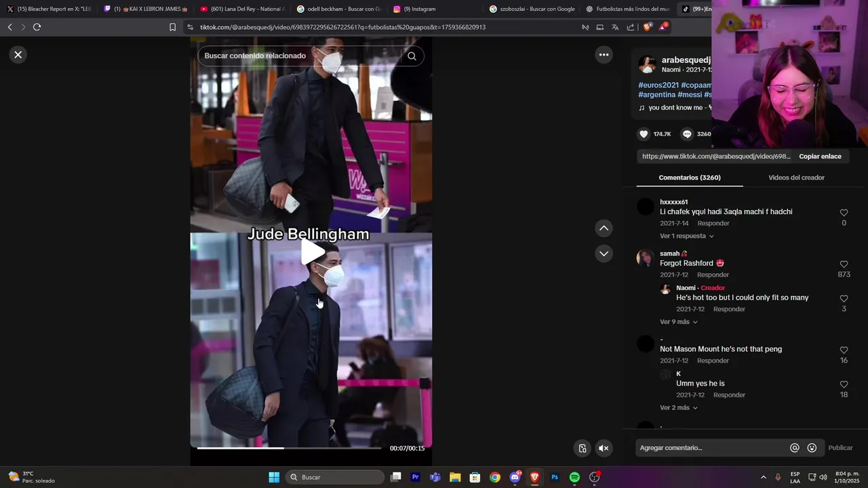Open File Explorer from taskbar
Image resolution: width=868 pixels, height=488 pixels.
pyautogui.click(x=455, y=477)
